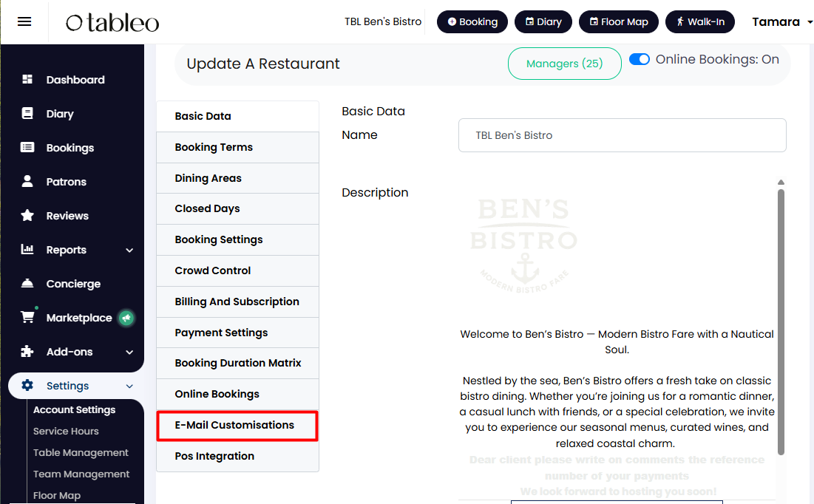Viewport: 814px width, 504px height.
Task: Click the Concierge bell icon
Action: coord(27,283)
